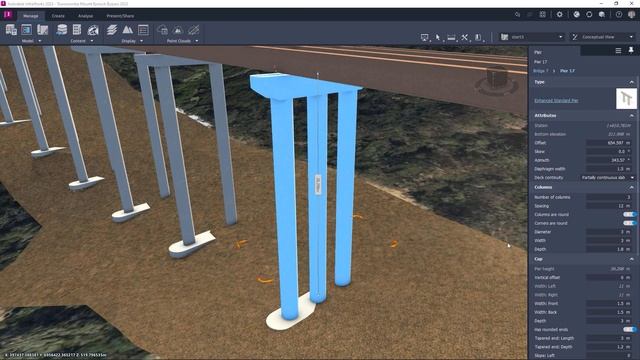Open the comments chat icon
The height and width of the screenshot is (360, 640).
(602, 14)
